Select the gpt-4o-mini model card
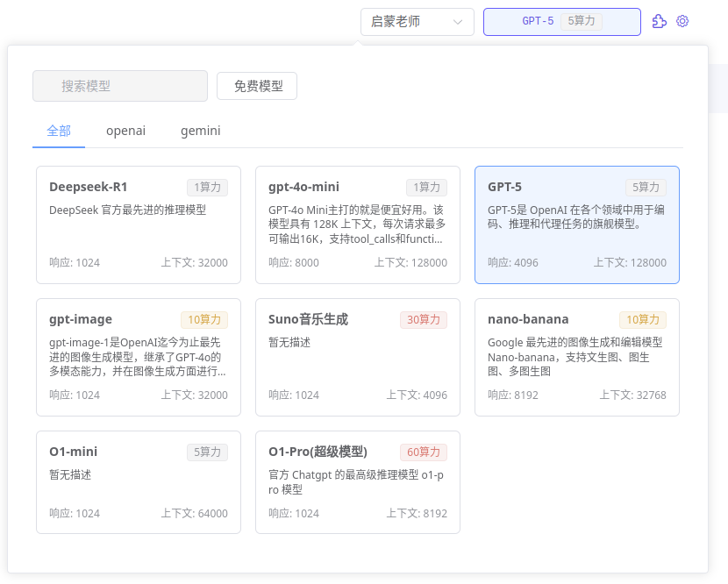This screenshot has width=728, height=584. pyautogui.click(x=358, y=225)
